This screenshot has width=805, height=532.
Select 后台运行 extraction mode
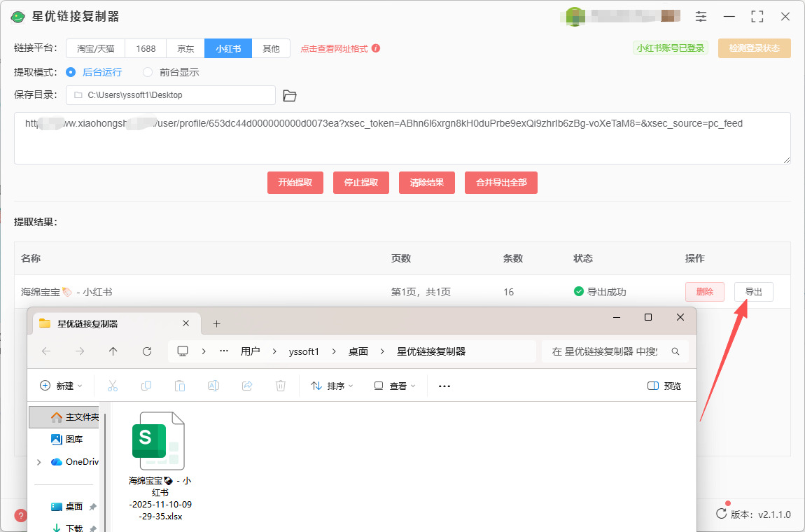[94, 72]
